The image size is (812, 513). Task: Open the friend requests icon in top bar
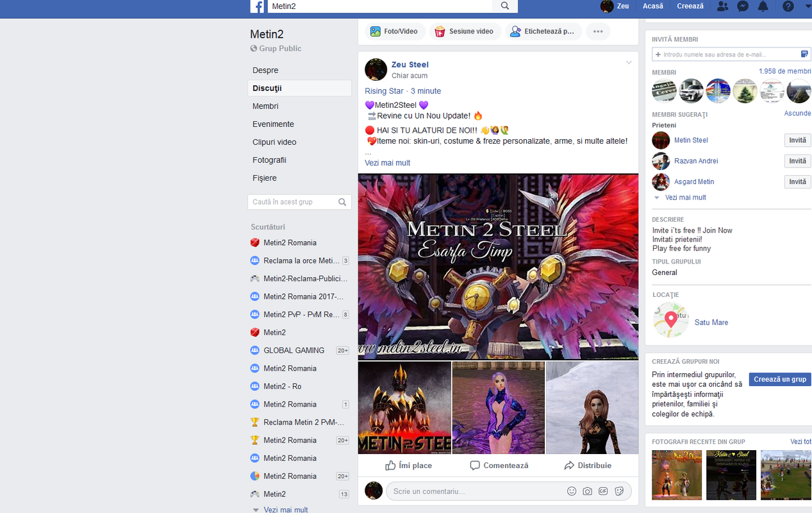coord(722,6)
